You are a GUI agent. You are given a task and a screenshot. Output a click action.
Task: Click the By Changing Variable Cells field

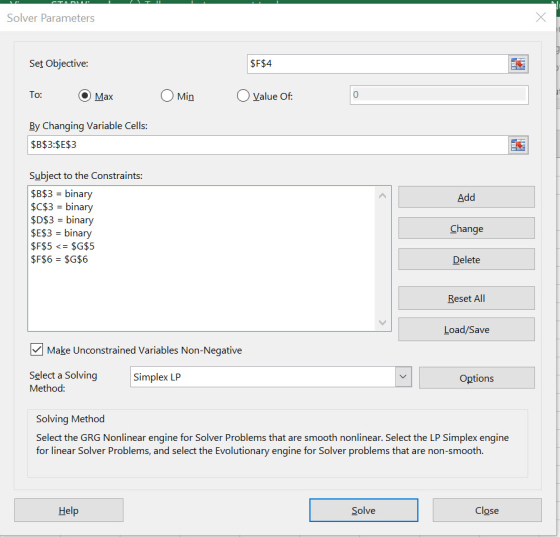pyautogui.click(x=268, y=145)
